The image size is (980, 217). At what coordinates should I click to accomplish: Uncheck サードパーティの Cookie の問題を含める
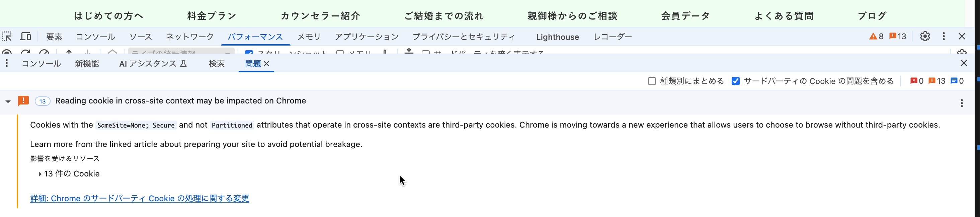tap(735, 81)
